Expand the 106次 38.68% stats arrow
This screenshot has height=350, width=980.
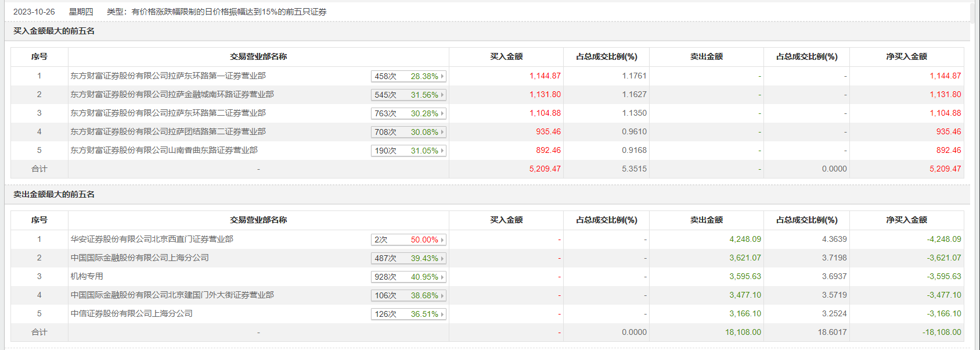pyautogui.click(x=442, y=295)
